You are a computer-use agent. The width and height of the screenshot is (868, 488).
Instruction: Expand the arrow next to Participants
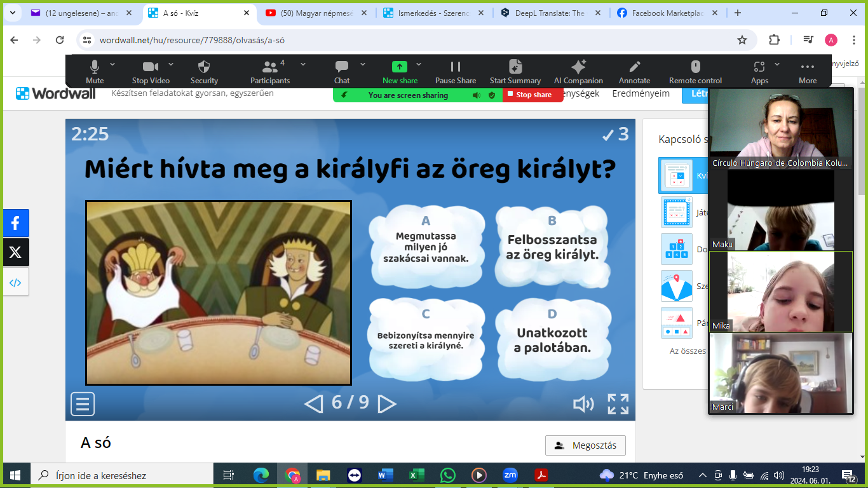pyautogui.click(x=303, y=64)
